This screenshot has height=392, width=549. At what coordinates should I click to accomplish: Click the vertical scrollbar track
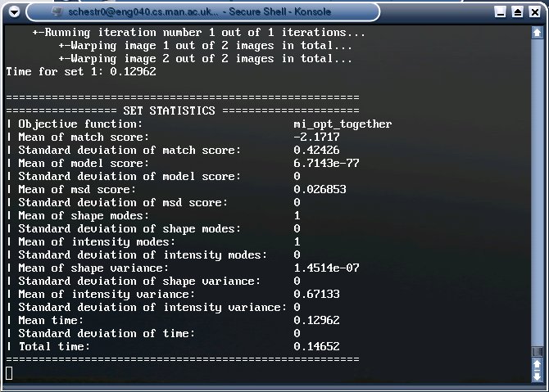click(x=537, y=192)
